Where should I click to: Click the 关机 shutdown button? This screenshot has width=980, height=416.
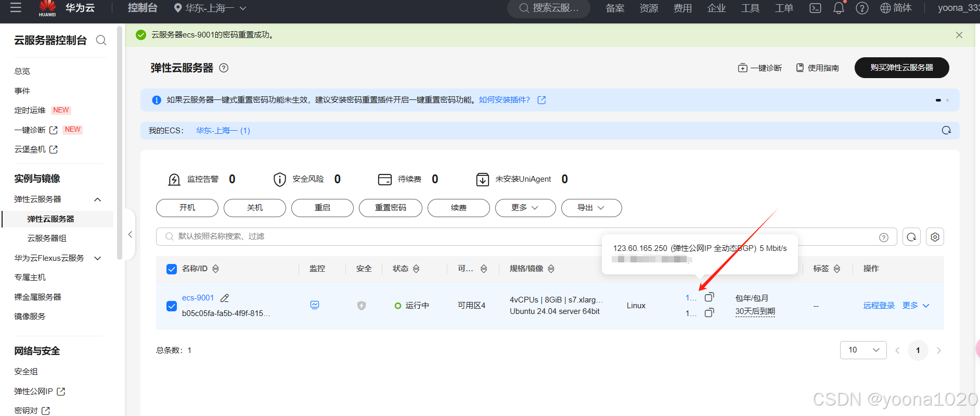(255, 208)
